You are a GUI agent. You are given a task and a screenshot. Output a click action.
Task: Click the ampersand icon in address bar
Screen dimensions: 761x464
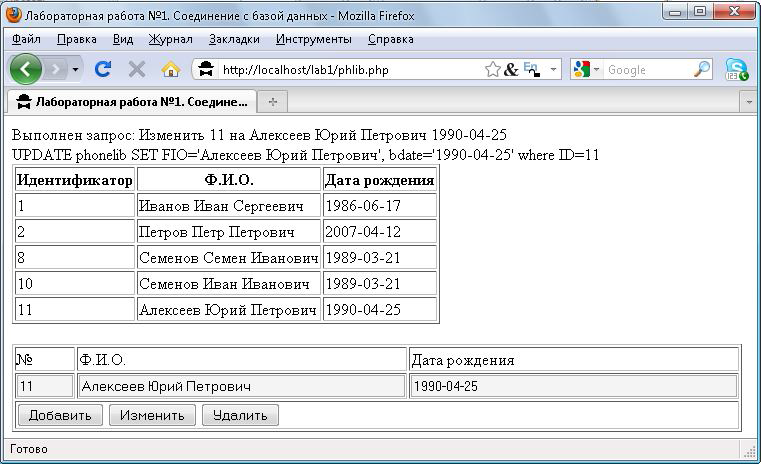[511, 69]
